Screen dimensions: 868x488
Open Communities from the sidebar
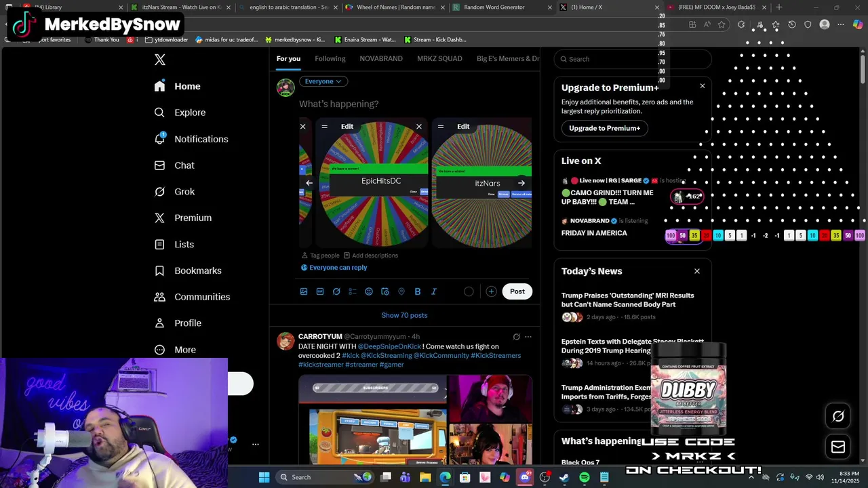[x=192, y=297]
